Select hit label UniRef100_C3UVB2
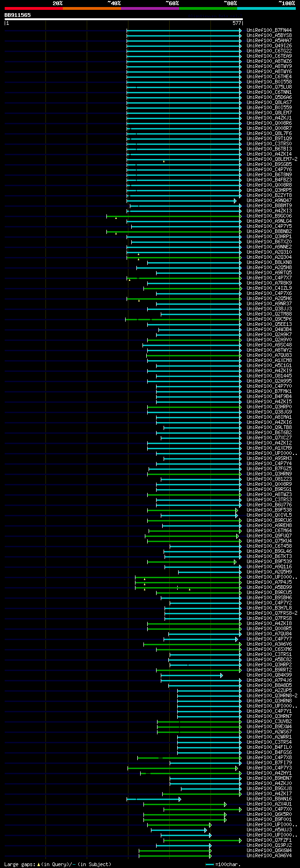This screenshot has width=300, height=868. tap(269, 722)
